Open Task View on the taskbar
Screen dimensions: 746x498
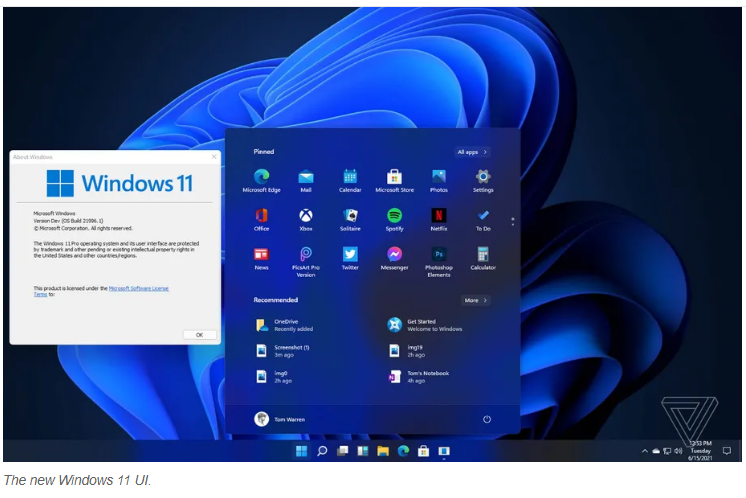[x=343, y=450]
